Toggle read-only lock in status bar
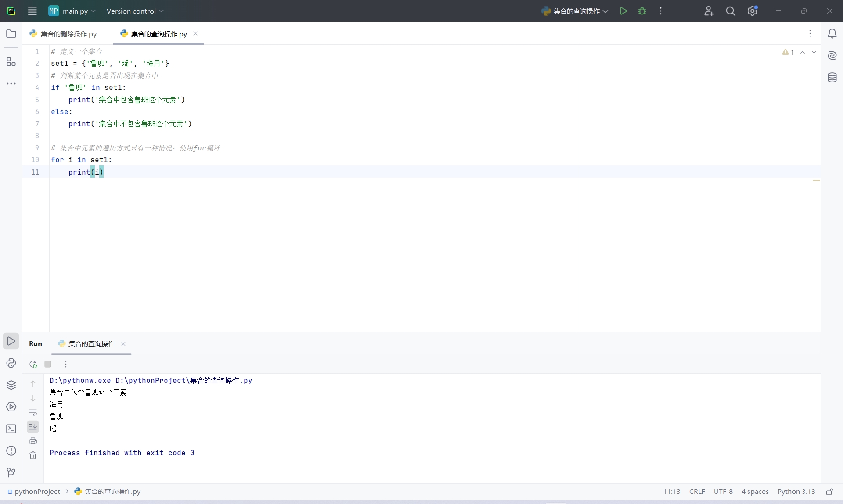The height and width of the screenshot is (504, 843). coord(829,492)
